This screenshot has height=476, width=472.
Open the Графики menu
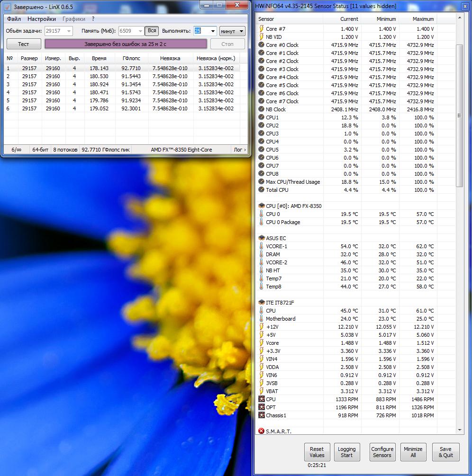point(74,19)
